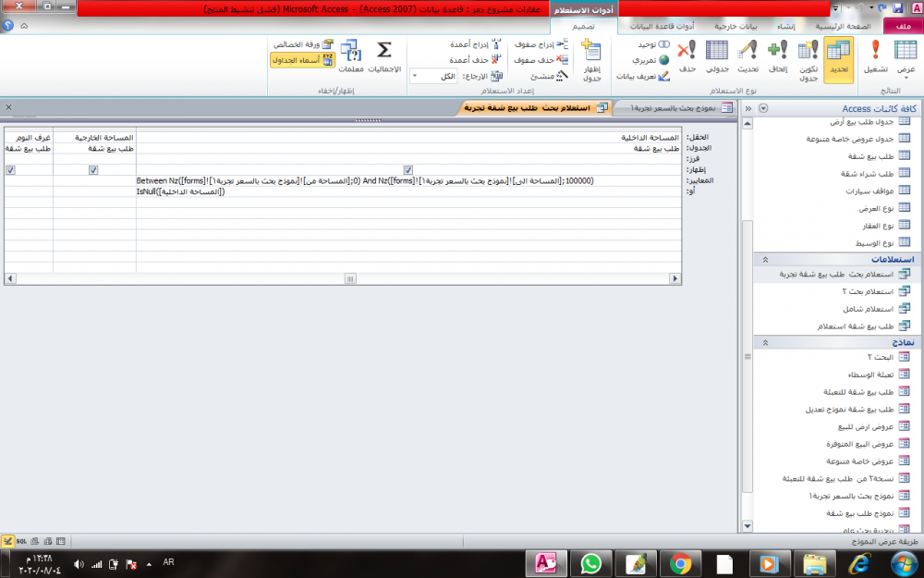
Task: Choose the حذف delete query icon
Action: tap(687, 57)
